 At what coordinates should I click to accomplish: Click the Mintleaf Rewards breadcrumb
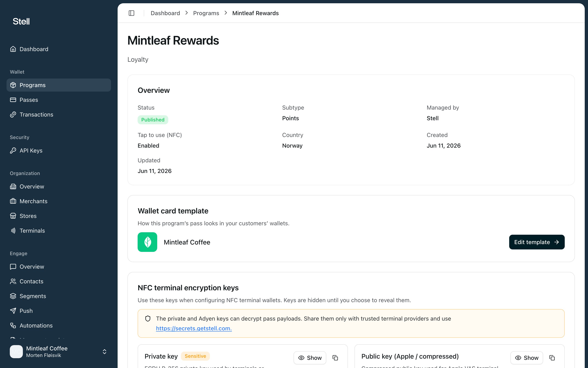tap(255, 13)
